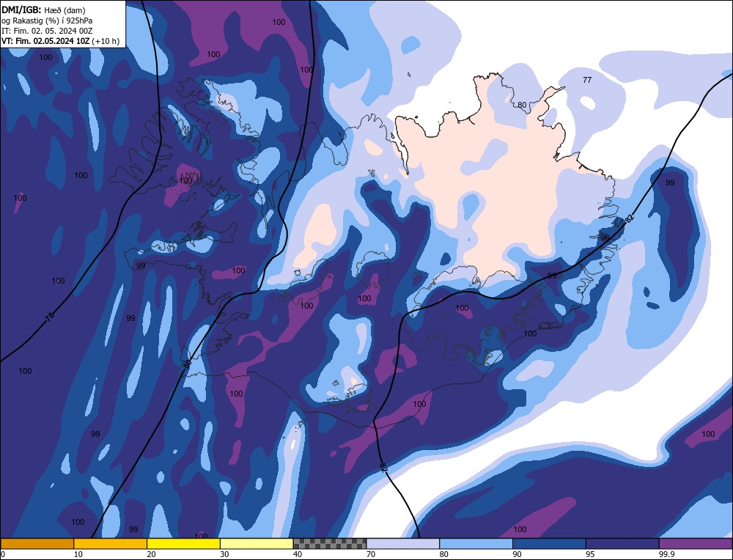Click the '90' legend scale label
The width and height of the screenshot is (733, 560).
517,554
